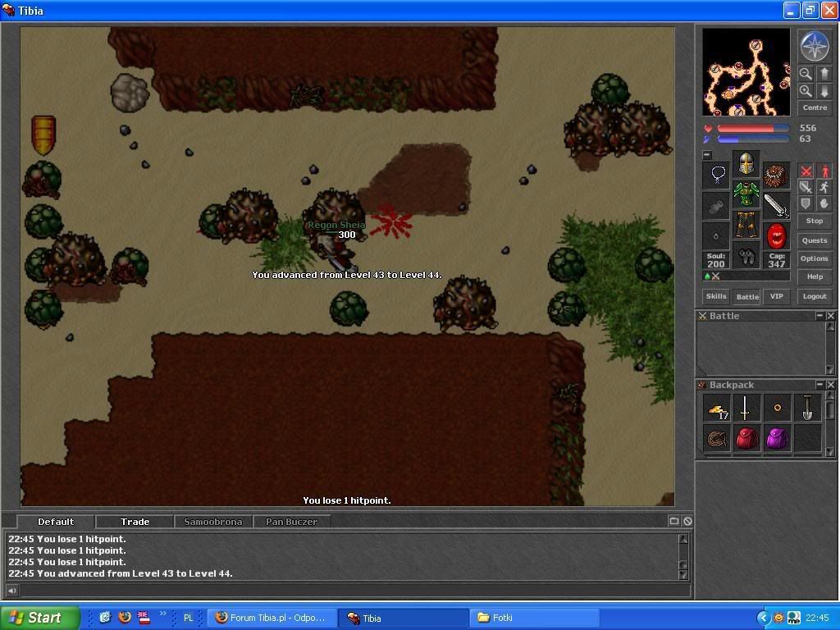This screenshot has height=630, width=840.
Task: Select the green armor slot
Action: pos(746,194)
